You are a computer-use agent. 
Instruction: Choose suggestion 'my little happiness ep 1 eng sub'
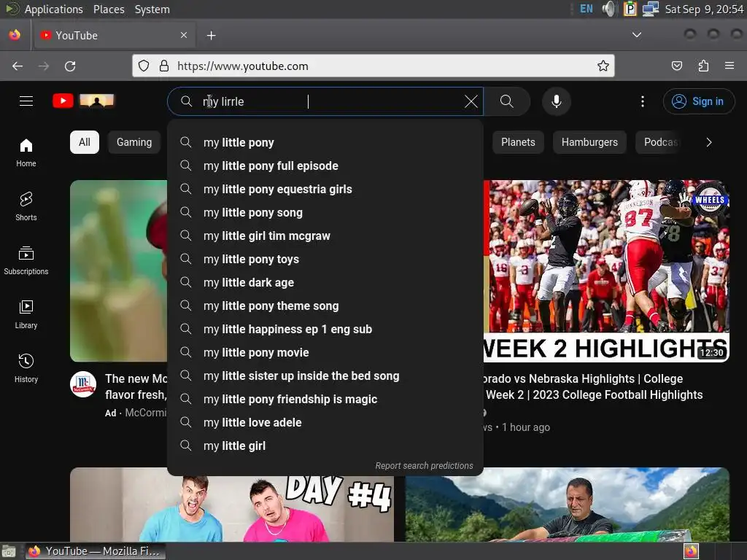(x=325, y=329)
